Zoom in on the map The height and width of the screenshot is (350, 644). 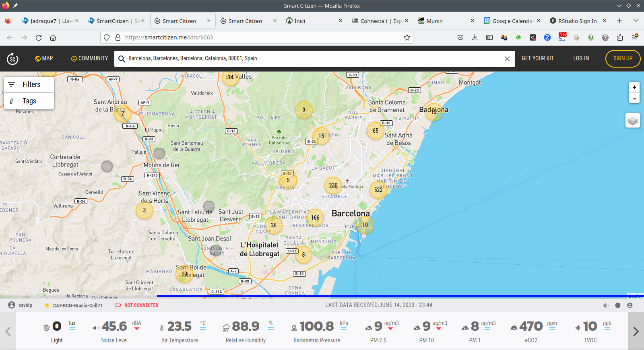click(x=634, y=87)
